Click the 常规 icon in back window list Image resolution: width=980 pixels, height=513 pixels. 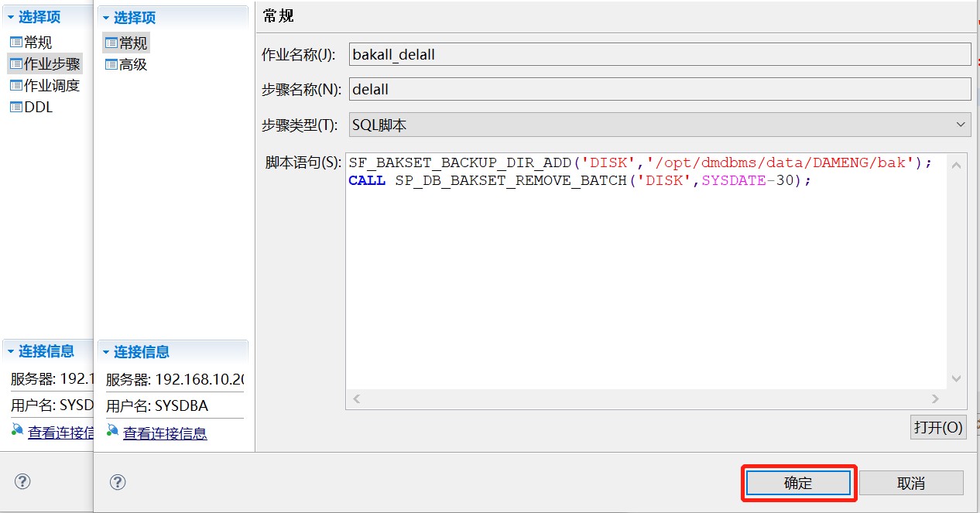point(16,42)
